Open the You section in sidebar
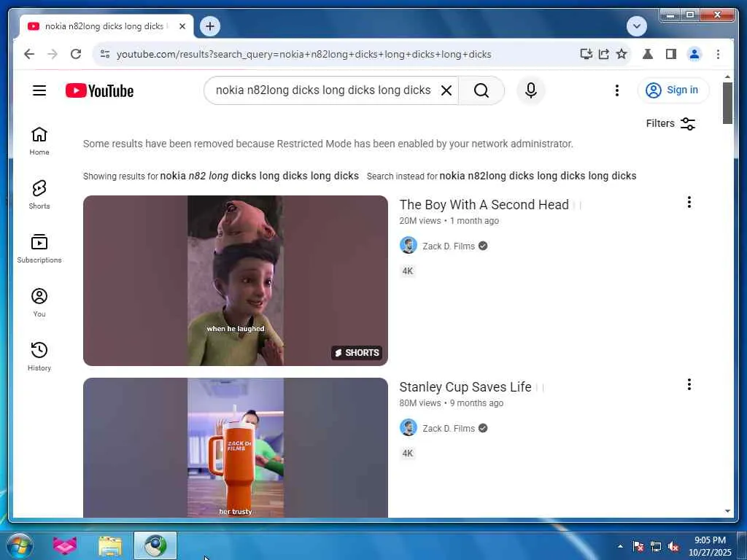 point(39,303)
